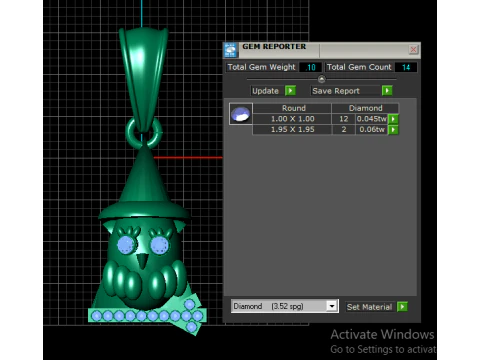
Task: Click the Total Gem Count value 14
Action: (406, 67)
